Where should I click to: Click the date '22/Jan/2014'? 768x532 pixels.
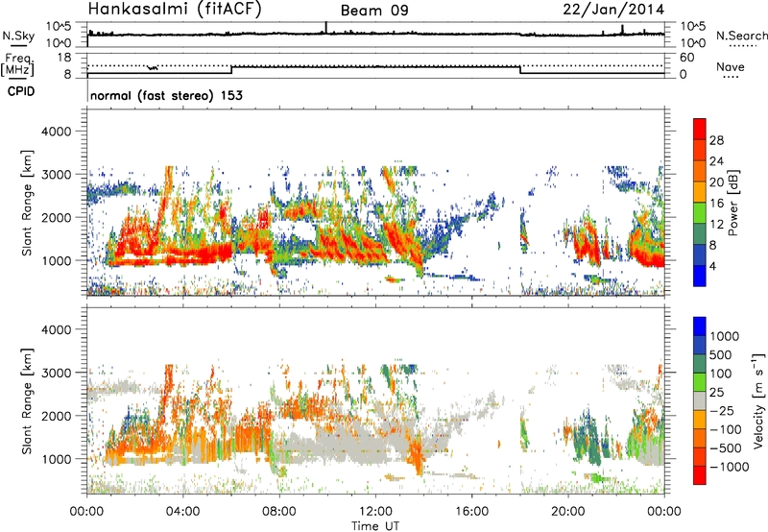[613, 10]
